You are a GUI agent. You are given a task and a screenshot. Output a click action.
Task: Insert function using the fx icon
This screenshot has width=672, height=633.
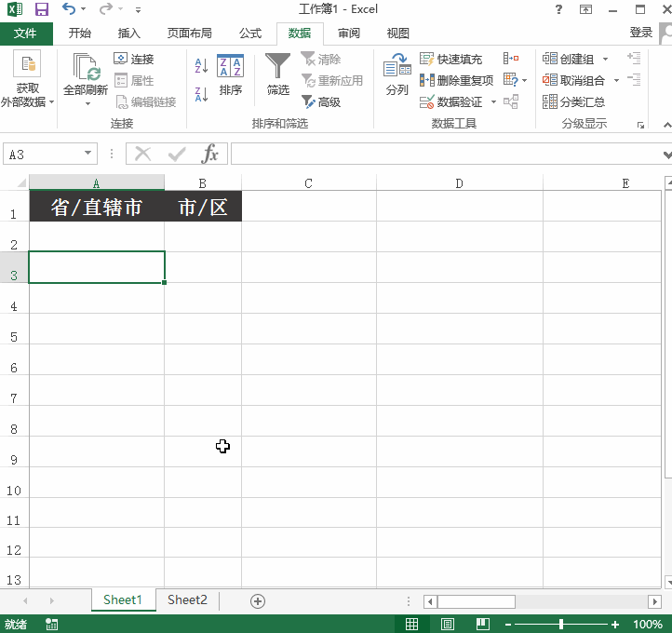[x=211, y=154]
